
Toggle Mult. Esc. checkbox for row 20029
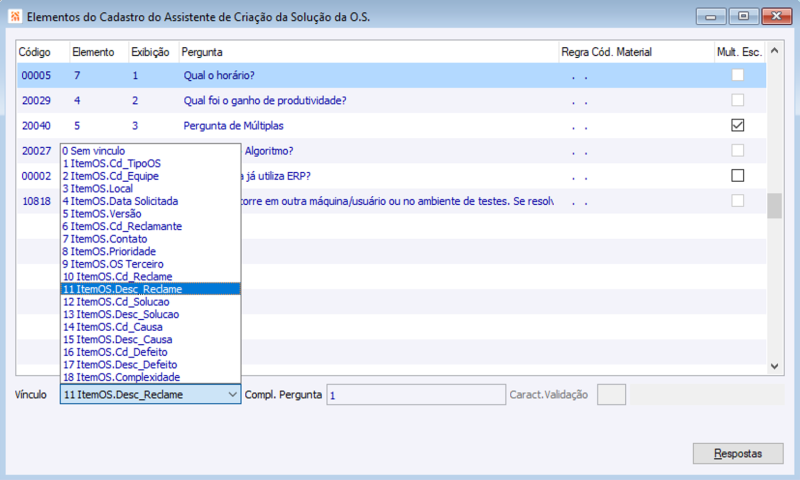(737, 100)
